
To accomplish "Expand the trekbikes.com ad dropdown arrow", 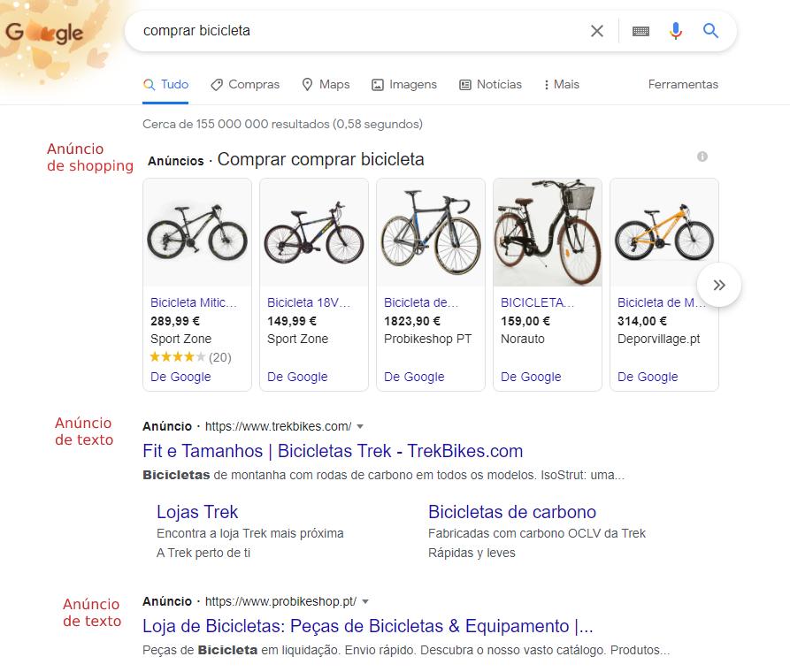I will point(360,427).
